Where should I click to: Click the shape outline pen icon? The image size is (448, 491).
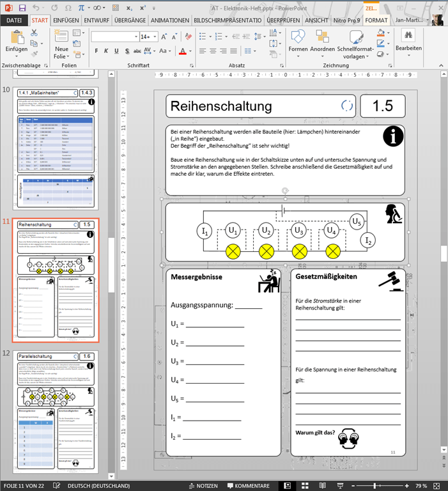pos(381,43)
